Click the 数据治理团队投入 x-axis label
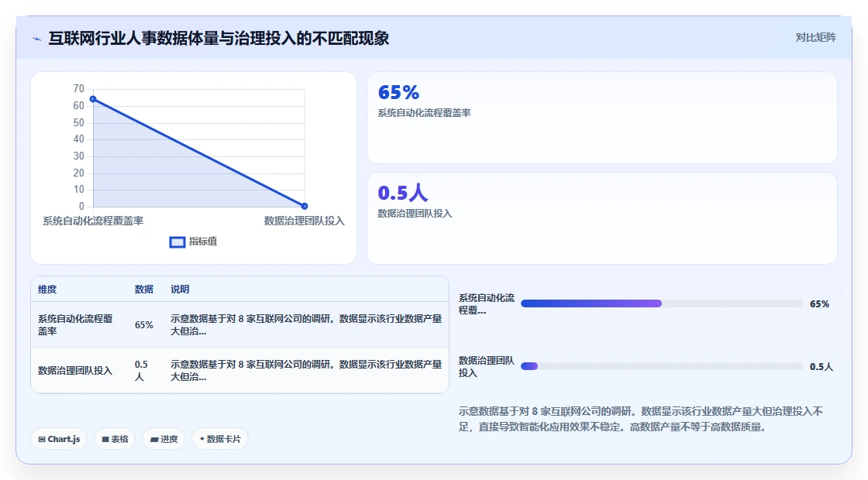The height and width of the screenshot is (480, 868). tap(305, 221)
